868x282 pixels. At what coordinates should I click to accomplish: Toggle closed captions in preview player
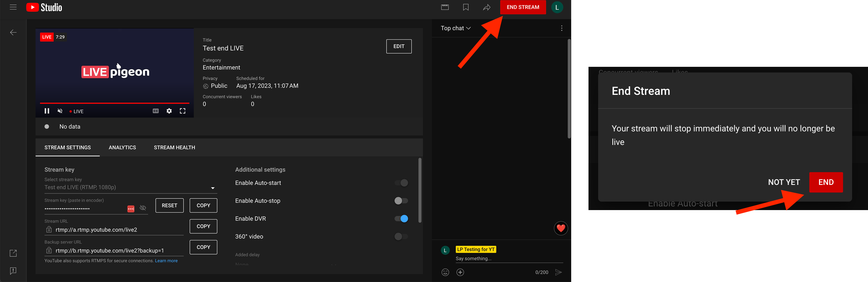(x=156, y=111)
